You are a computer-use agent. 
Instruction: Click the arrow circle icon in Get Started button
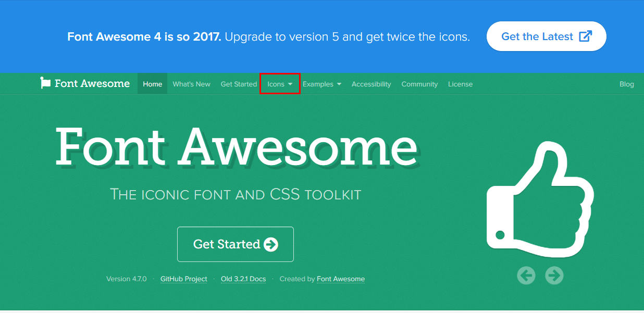pyautogui.click(x=271, y=244)
